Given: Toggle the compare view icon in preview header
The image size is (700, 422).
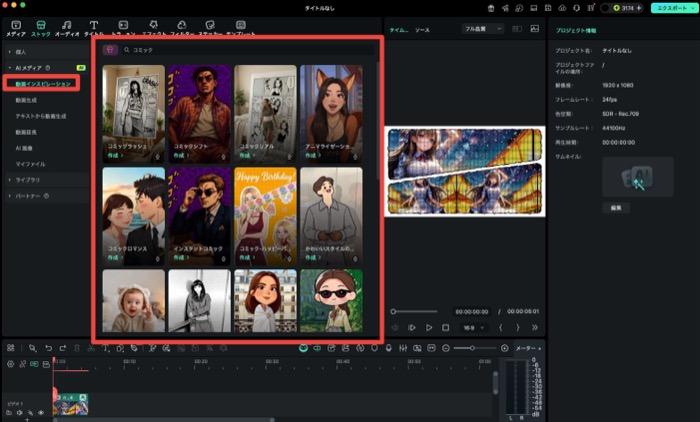Looking at the screenshot, I should coord(517,29).
